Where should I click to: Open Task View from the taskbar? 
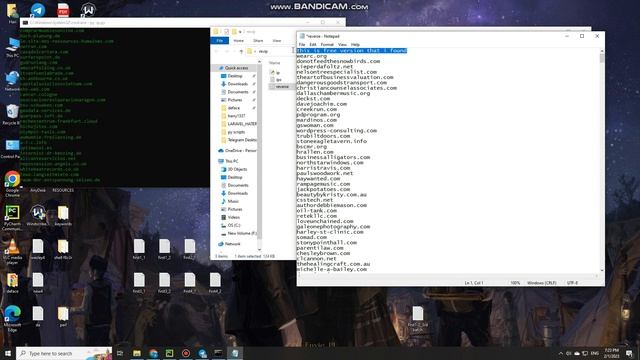[x=120, y=353]
